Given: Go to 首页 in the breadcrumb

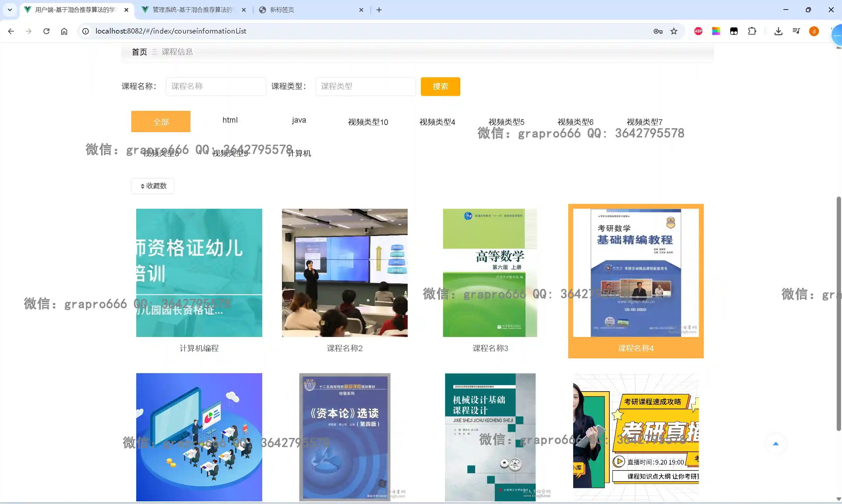Looking at the screenshot, I should (x=139, y=52).
